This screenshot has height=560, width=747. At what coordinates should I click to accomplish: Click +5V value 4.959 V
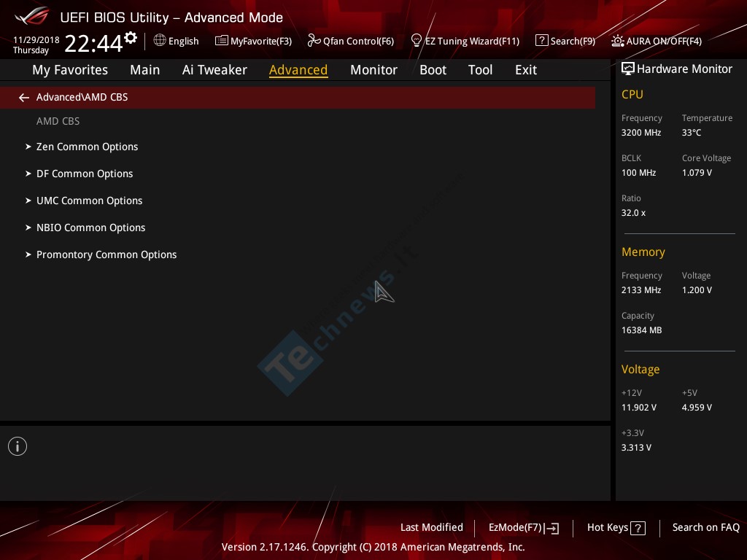pyautogui.click(x=697, y=408)
